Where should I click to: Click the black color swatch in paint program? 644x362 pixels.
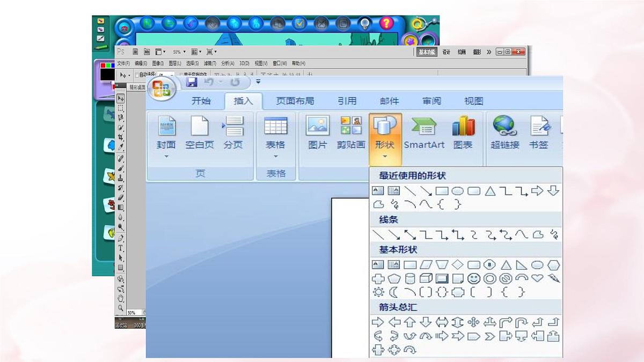[107, 75]
